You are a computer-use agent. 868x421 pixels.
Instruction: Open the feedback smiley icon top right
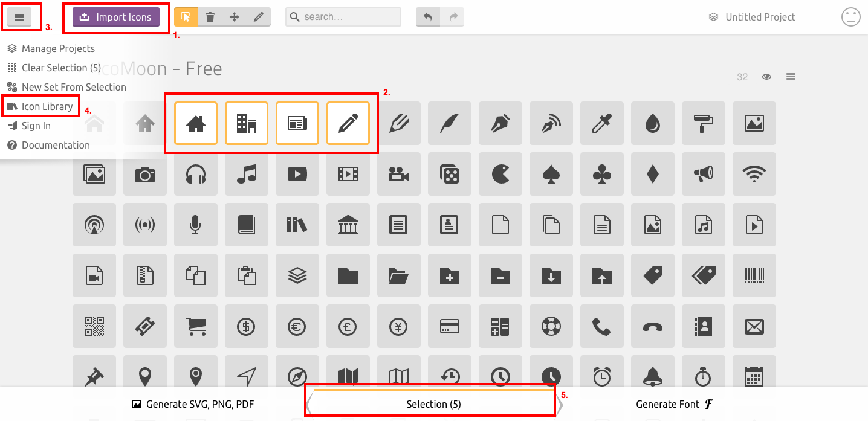point(850,17)
